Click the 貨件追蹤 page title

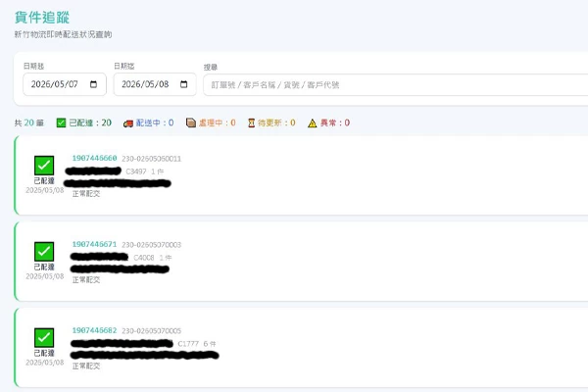pos(42,18)
